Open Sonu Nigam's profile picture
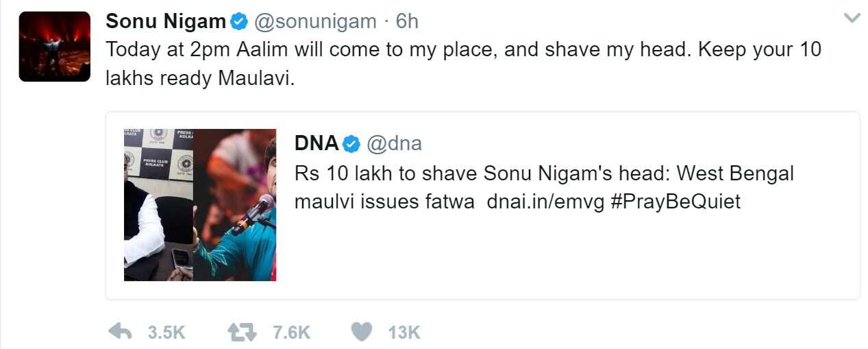 pos(55,47)
